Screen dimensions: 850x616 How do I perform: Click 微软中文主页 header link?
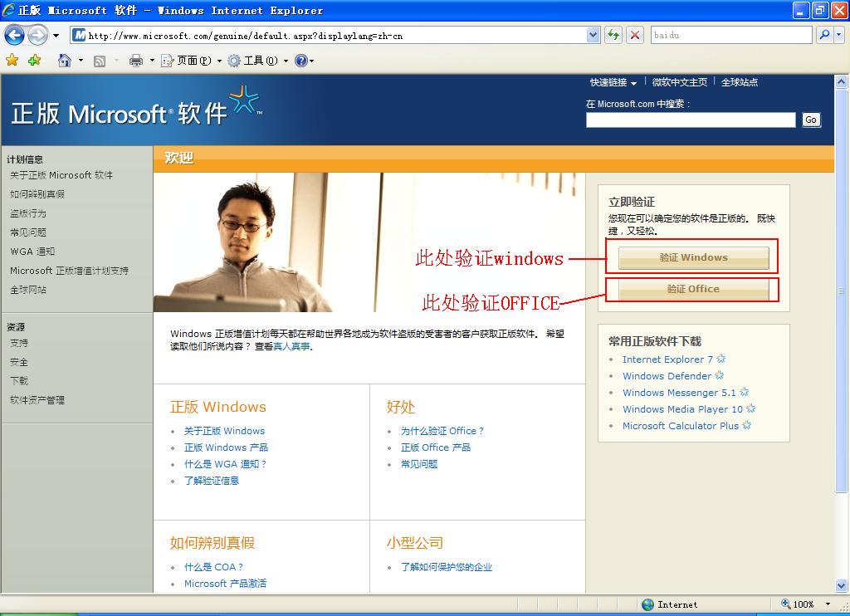click(679, 82)
